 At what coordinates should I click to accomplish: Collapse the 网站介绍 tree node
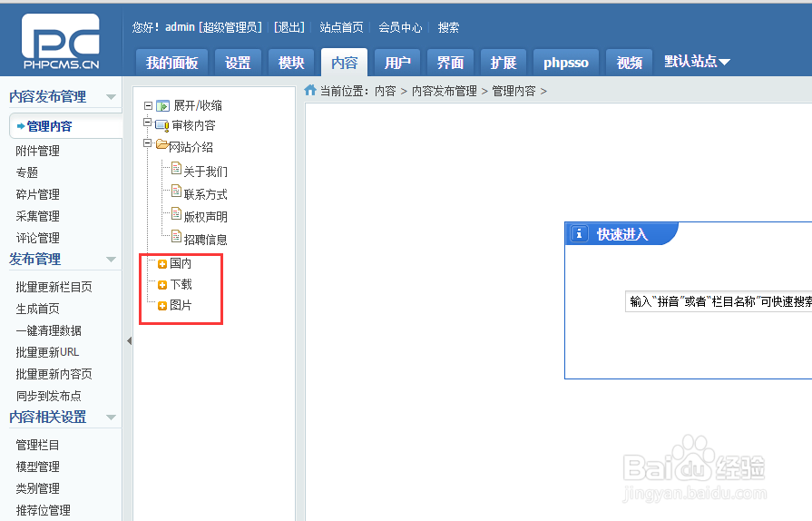tap(148, 143)
